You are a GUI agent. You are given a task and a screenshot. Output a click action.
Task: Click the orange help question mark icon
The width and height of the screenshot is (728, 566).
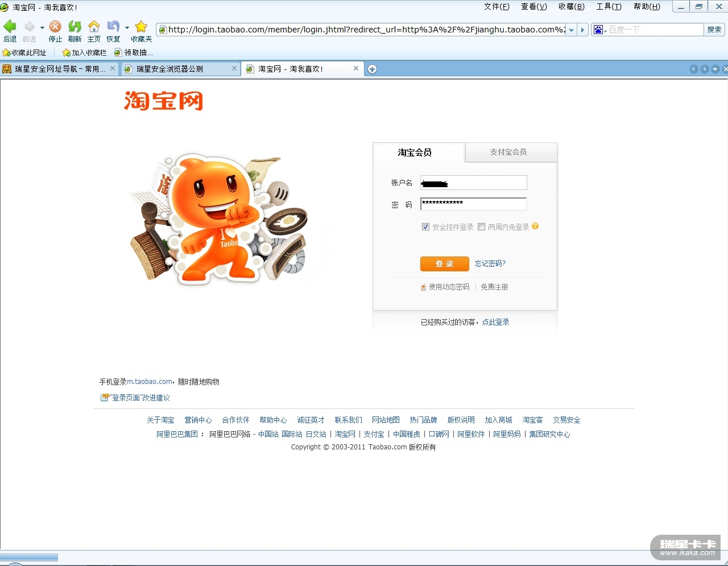click(535, 226)
